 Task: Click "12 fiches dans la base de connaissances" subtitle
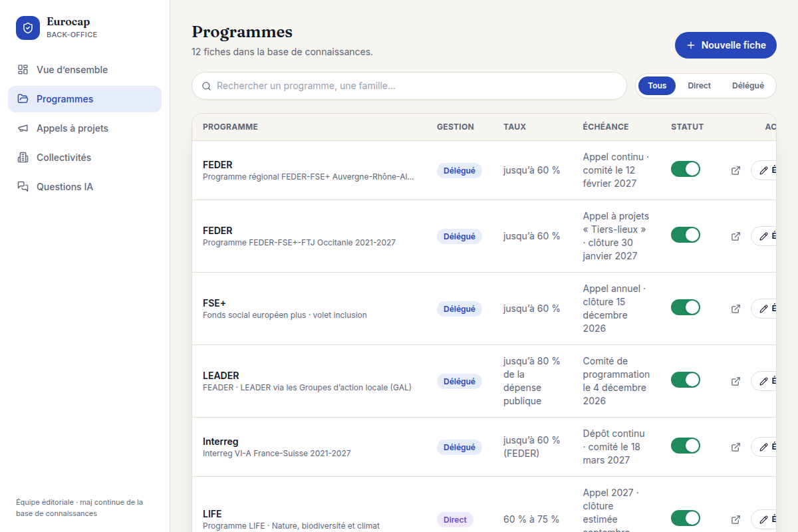(282, 52)
